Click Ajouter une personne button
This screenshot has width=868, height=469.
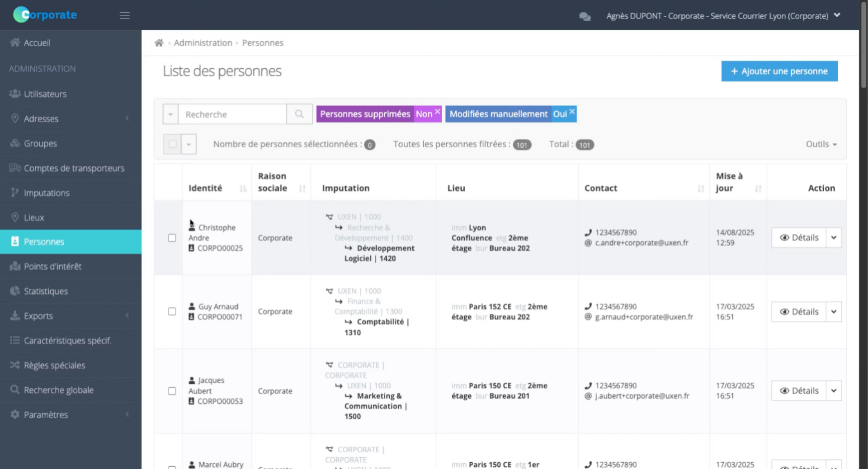coord(779,71)
